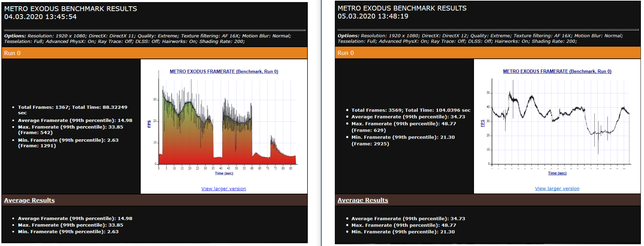The width and height of the screenshot is (644, 246).
Task: Click 'Total Frames: 1367' line
Action: 73,110
